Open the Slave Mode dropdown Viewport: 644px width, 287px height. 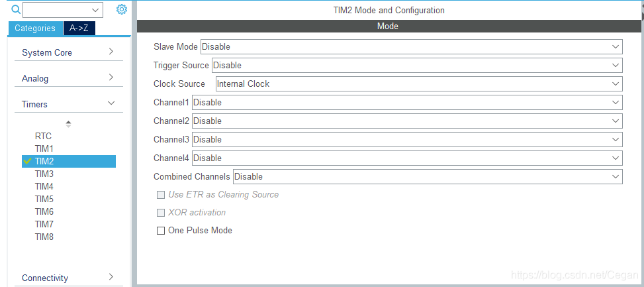tap(412, 47)
